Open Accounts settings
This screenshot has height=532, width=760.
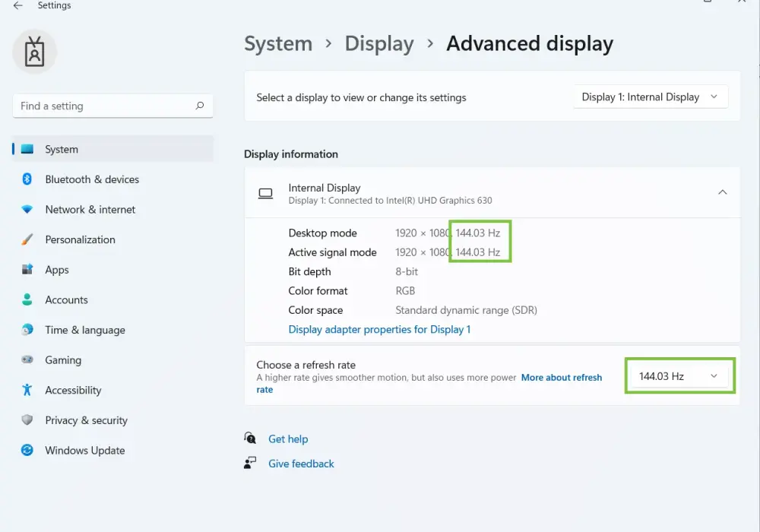(66, 300)
